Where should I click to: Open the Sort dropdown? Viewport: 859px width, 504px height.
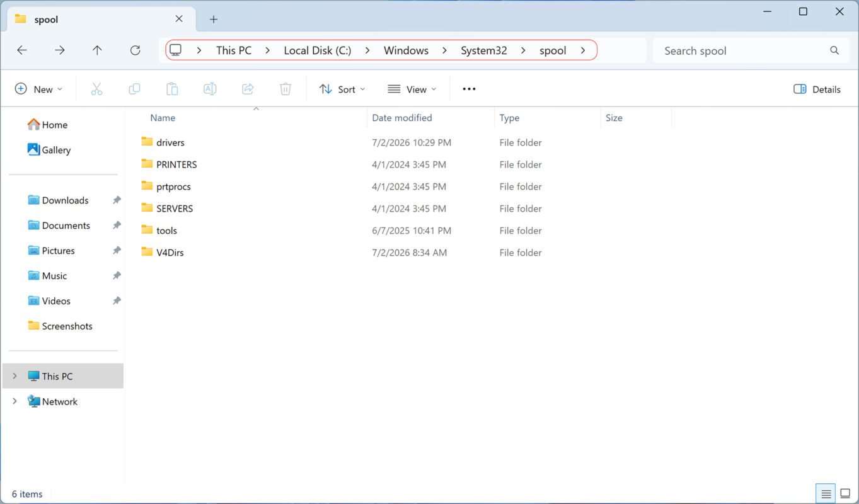[x=342, y=89]
